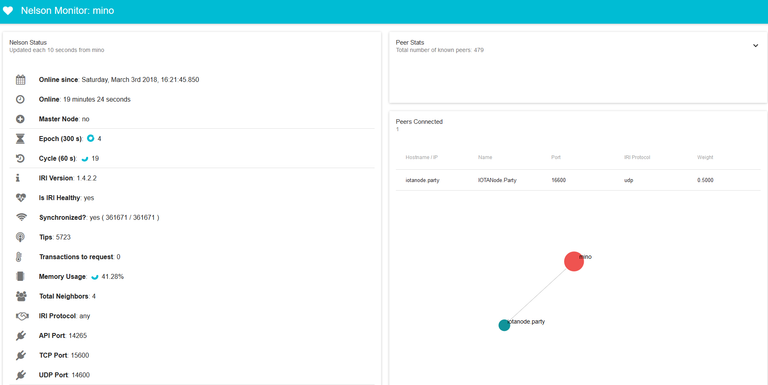The width and height of the screenshot is (768, 385).
Task: Click the Weight column header
Action: pos(705,157)
